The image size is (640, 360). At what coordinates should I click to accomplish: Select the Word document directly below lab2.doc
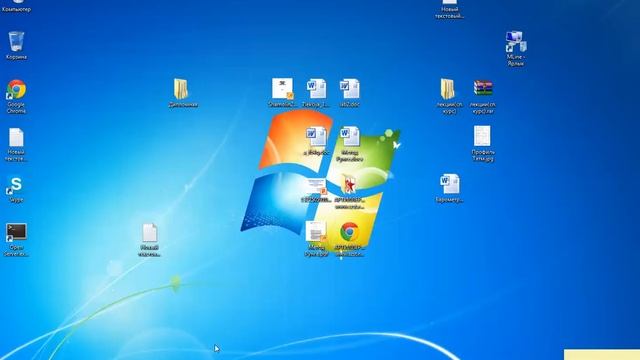pyautogui.click(x=350, y=137)
